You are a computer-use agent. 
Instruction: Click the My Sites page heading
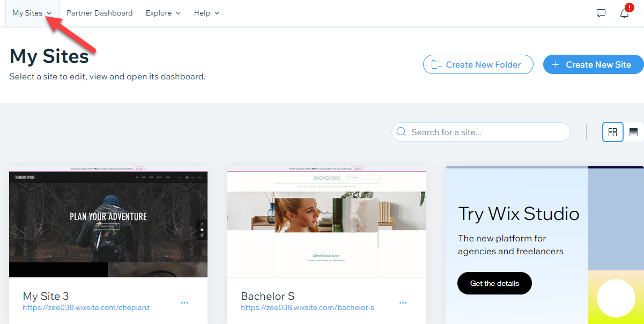pos(49,56)
